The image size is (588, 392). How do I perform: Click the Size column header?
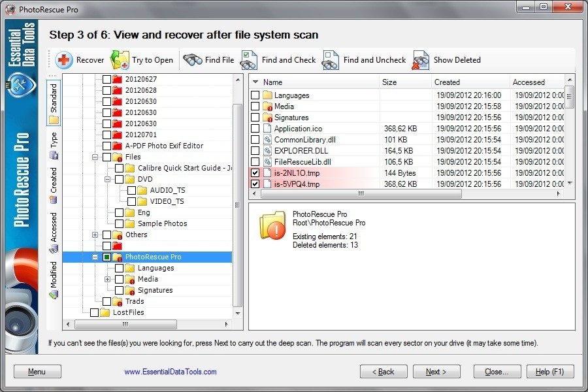[405, 82]
